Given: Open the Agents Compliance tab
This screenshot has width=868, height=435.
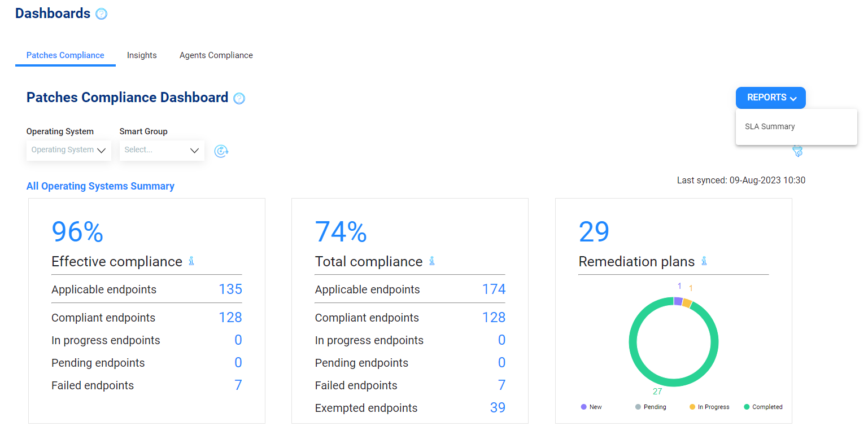Looking at the screenshot, I should (x=216, y=55).
